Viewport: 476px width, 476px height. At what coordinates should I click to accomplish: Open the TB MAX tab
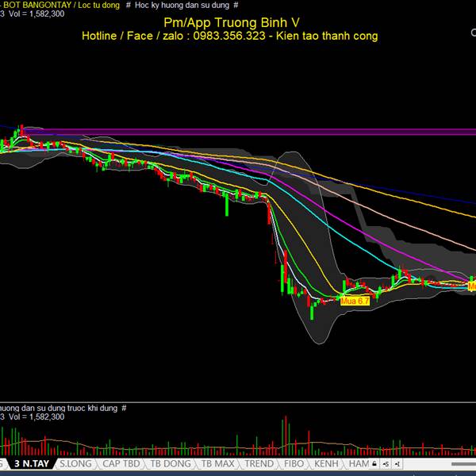[218, 463]
